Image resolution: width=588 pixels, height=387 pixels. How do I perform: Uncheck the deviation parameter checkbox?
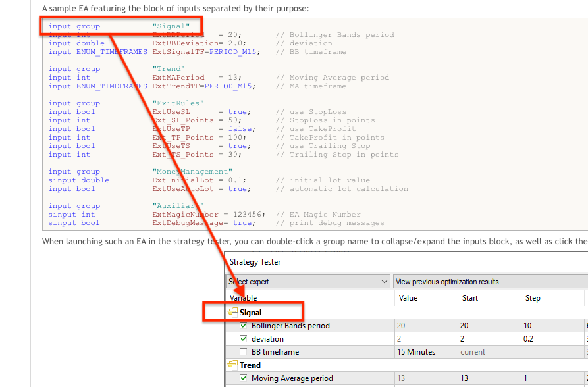(244, 338)
